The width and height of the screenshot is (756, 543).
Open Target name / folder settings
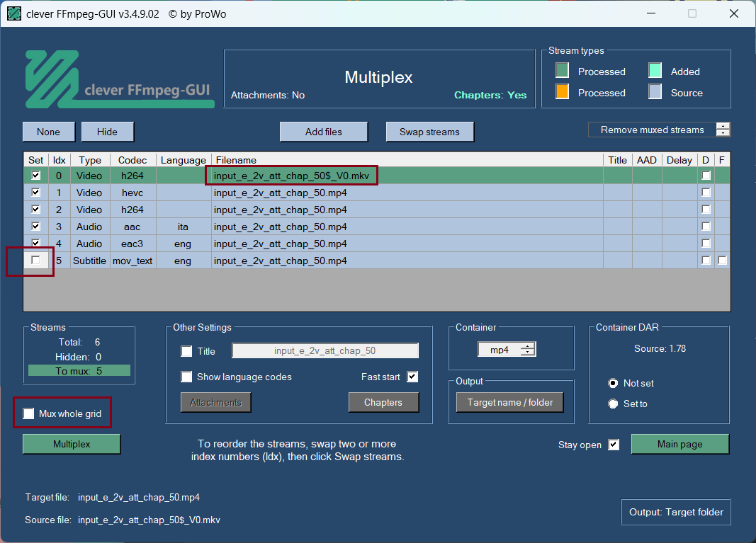pyautogui.click(x=509, y=402)
